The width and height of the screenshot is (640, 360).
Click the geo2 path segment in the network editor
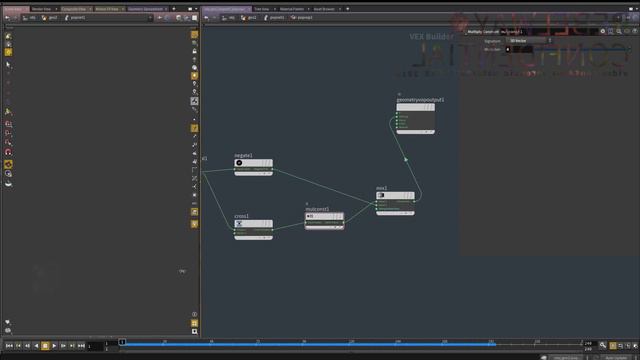tap(249, 18)
